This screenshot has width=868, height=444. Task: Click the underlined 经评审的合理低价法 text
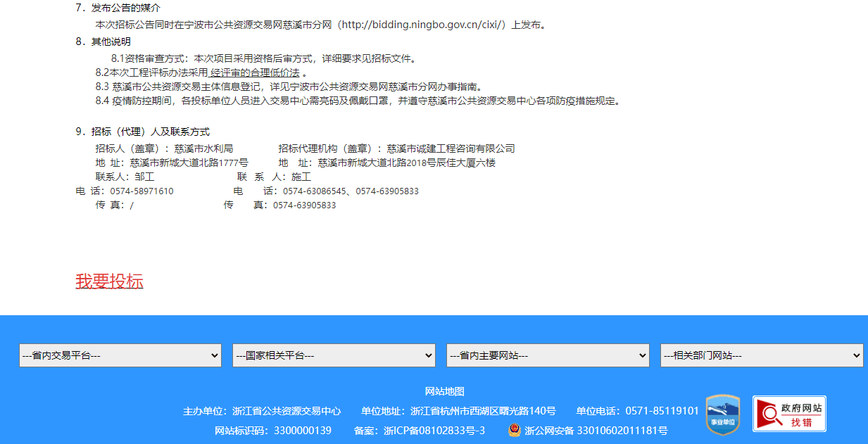[255, 72]
